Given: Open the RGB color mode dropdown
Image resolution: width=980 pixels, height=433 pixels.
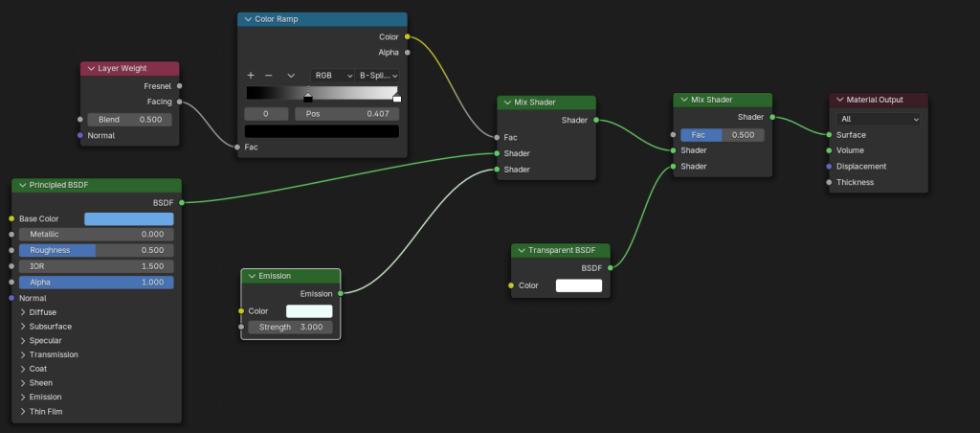Looking at the screenshot, I should (333, 75).
